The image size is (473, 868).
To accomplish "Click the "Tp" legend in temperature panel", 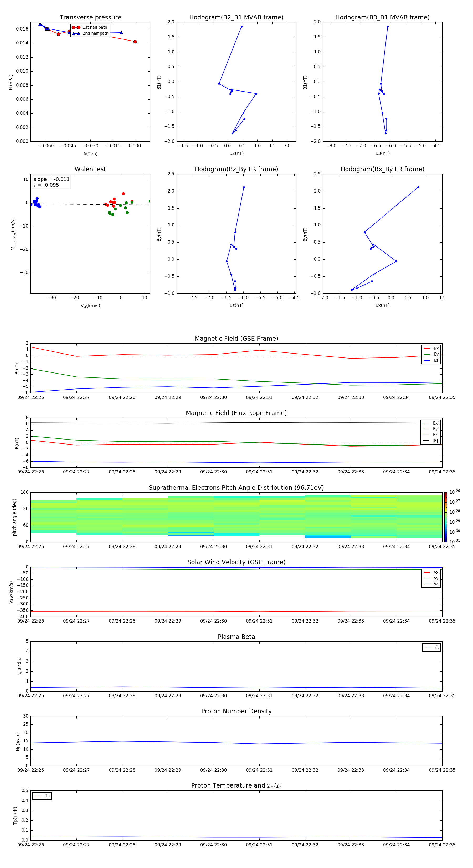I will [x=42, y=796].
